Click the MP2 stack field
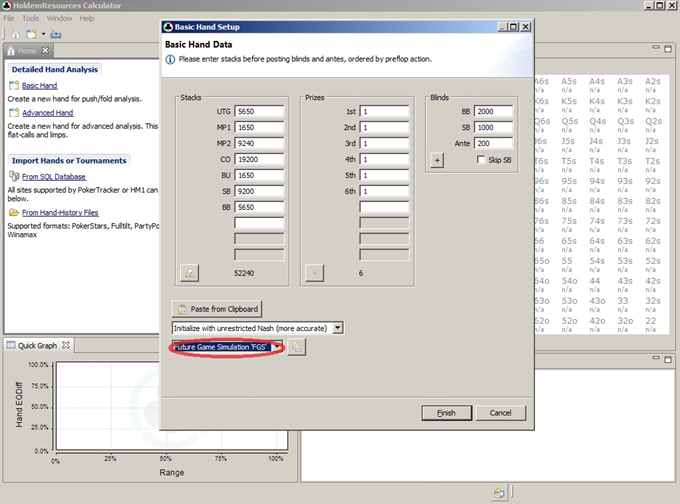The width and height of the screenshot is (680, 504). click(x=259, y=144)
